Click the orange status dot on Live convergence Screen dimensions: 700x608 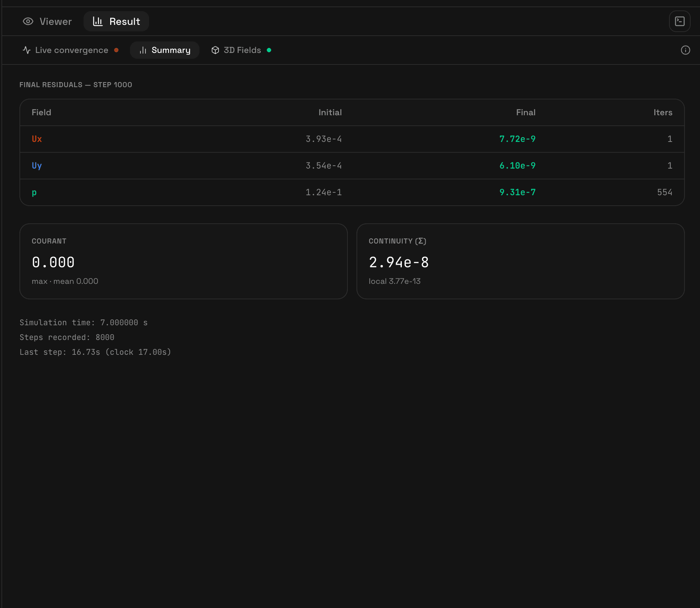click(116, 50)
